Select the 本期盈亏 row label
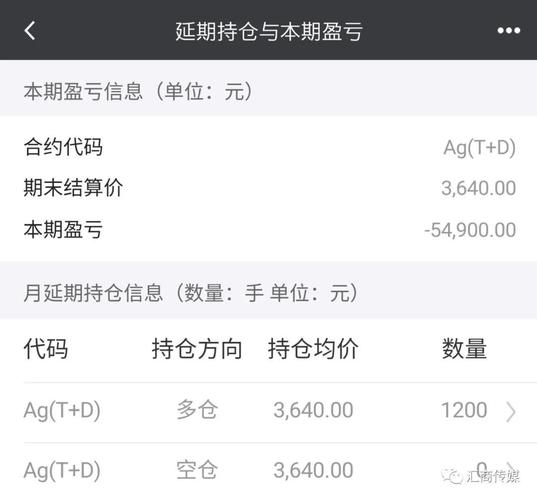The width and height of the screenshot is (537, 500). point(63,229)
